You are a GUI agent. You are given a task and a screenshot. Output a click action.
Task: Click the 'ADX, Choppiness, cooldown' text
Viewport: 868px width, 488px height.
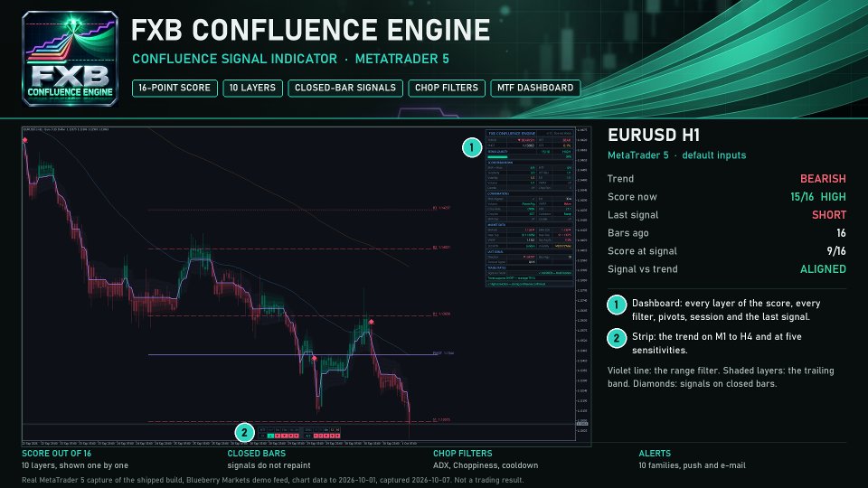click(x=486, y=465)
